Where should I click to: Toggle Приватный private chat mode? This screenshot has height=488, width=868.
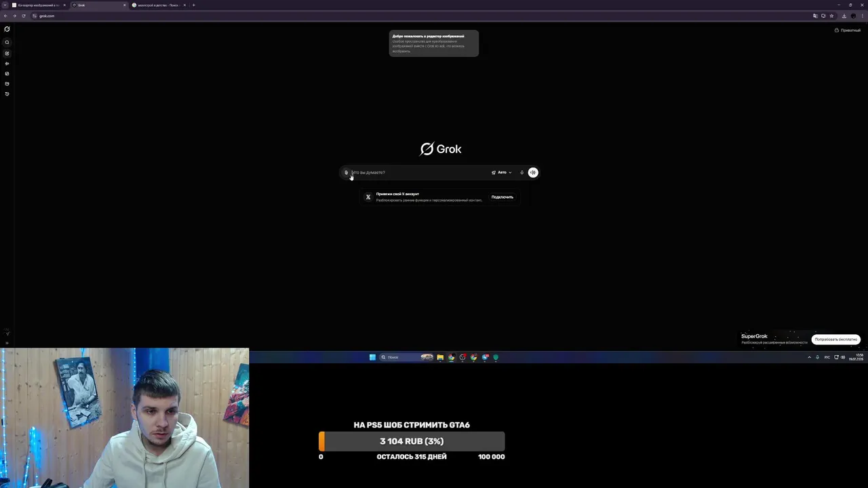point(848,30)
